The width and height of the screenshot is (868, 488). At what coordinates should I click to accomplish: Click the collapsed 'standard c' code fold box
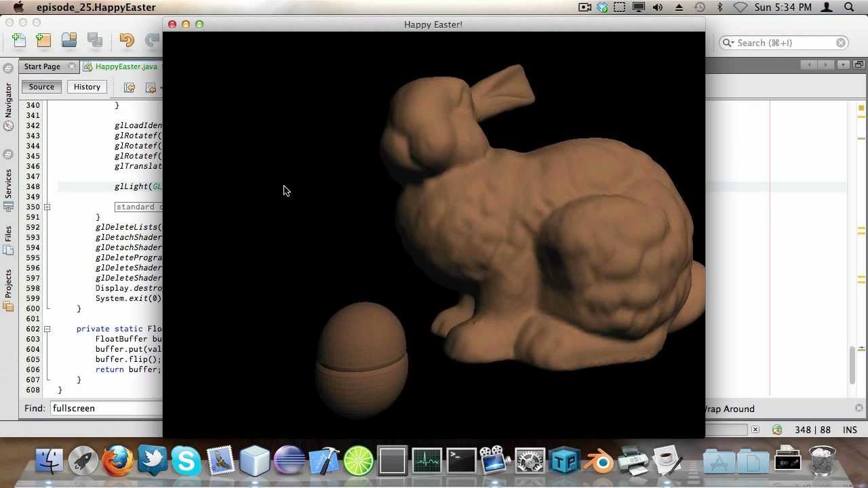click(139, 207)
